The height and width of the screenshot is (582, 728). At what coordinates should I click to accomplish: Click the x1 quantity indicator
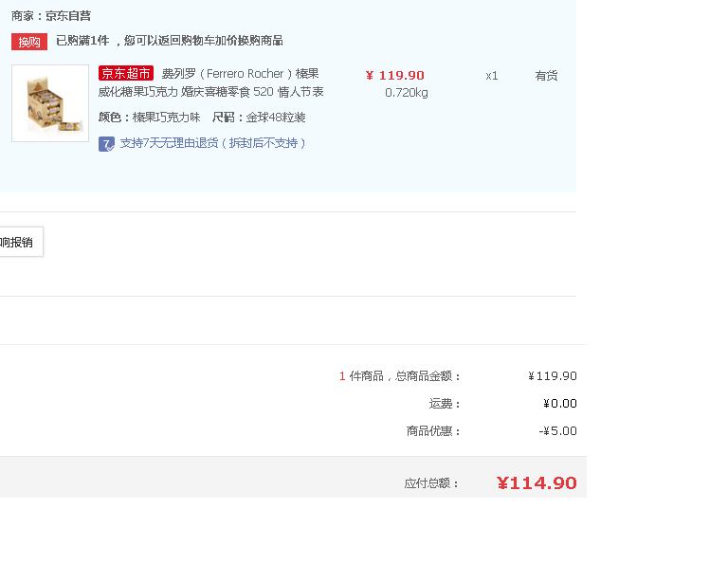click(492, 76)
